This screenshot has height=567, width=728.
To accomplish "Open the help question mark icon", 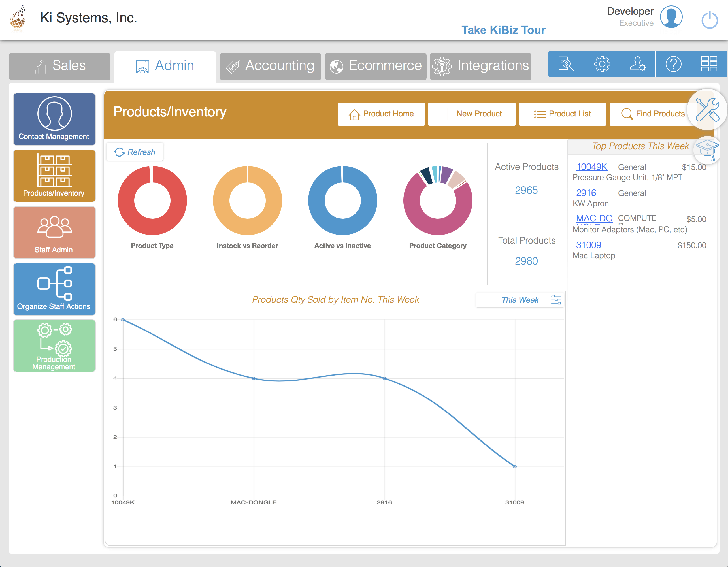I will (x=673, y=64).
